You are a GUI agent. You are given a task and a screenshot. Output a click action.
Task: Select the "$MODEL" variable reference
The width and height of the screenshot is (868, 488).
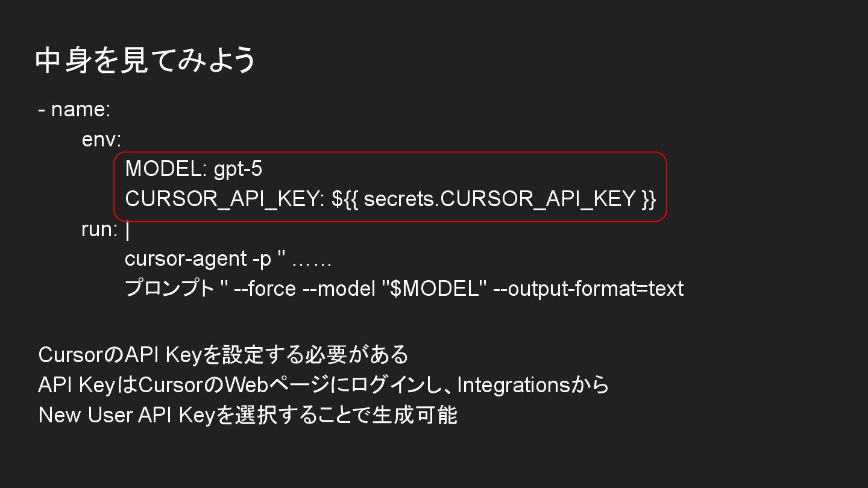click(x=434, y=289)
